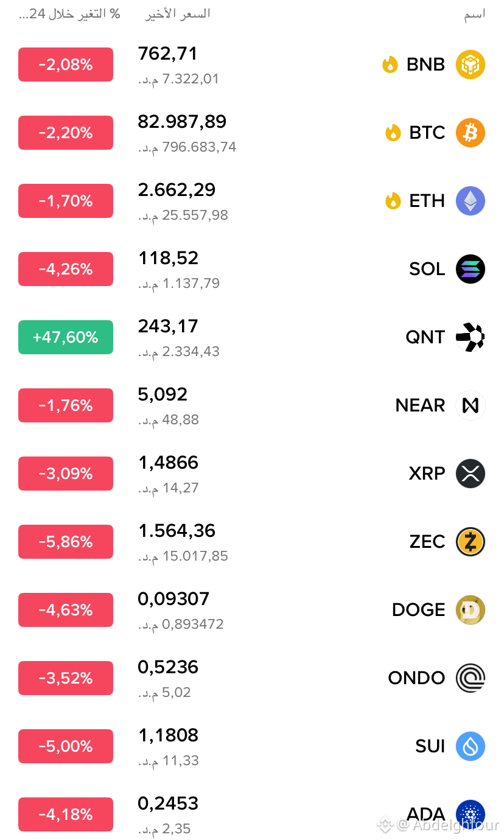Tap the XRP logo icon
The width and height of the screenshot is (504, 840).
point(471,474)
